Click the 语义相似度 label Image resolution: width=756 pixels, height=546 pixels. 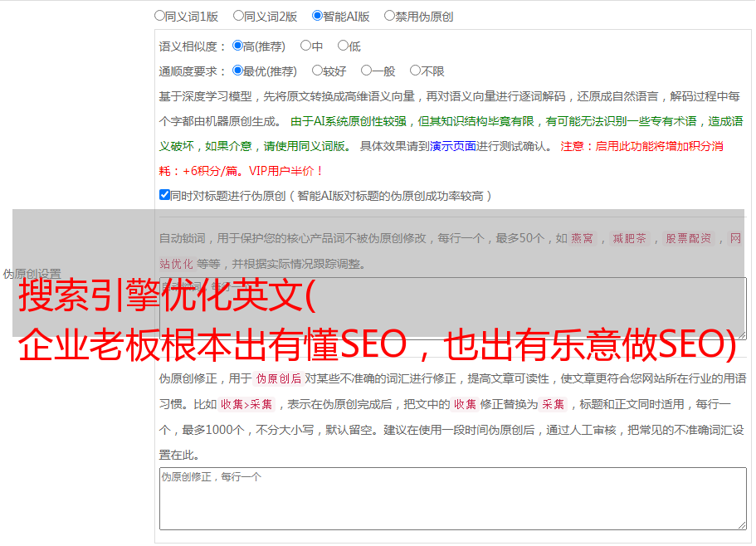[193, 46]
